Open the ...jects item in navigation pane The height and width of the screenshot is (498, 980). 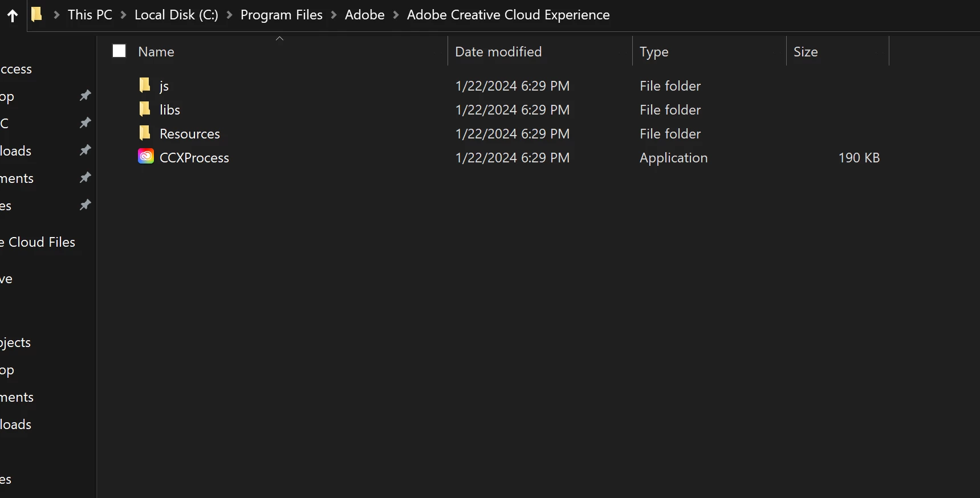[15, 342]
